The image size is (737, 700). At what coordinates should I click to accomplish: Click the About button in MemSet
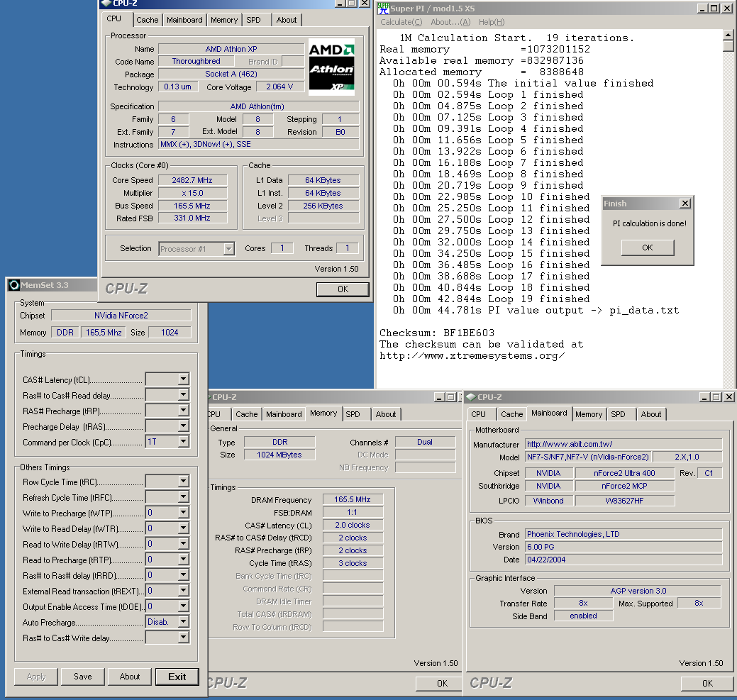click(130, 677)
